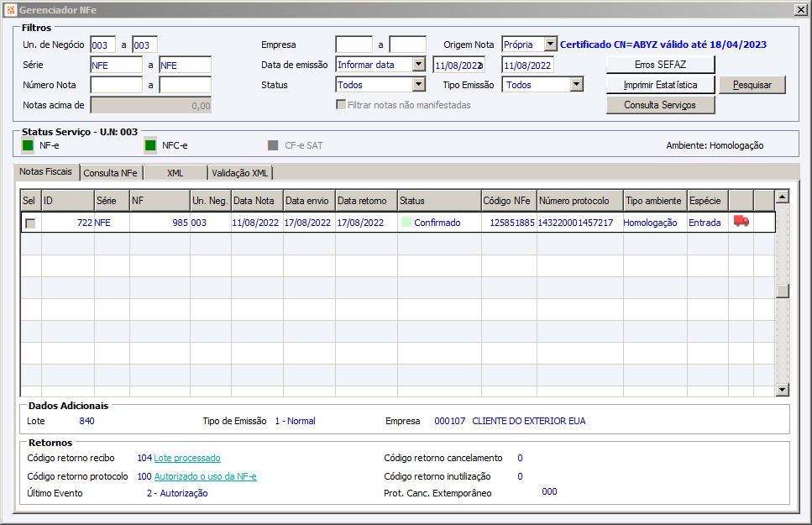Open the Lote processado link
Viewport: 812px width, 525px height.
(x=187, y=458)
